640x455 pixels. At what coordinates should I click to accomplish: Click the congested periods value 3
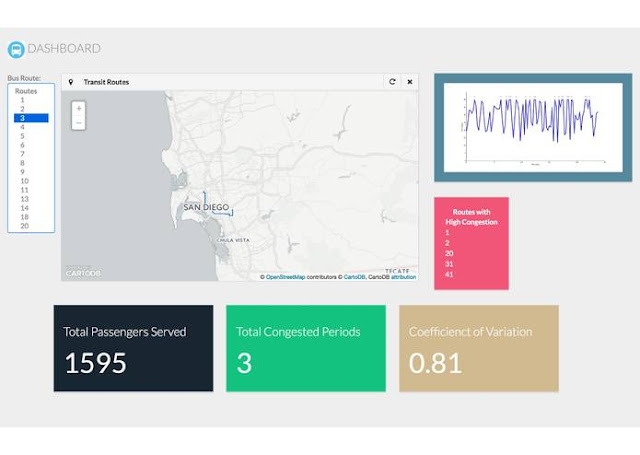click(x=244, y=363)
